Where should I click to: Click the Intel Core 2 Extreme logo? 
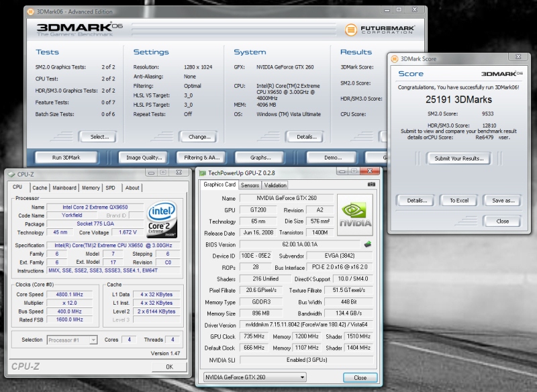coord(162,219)
